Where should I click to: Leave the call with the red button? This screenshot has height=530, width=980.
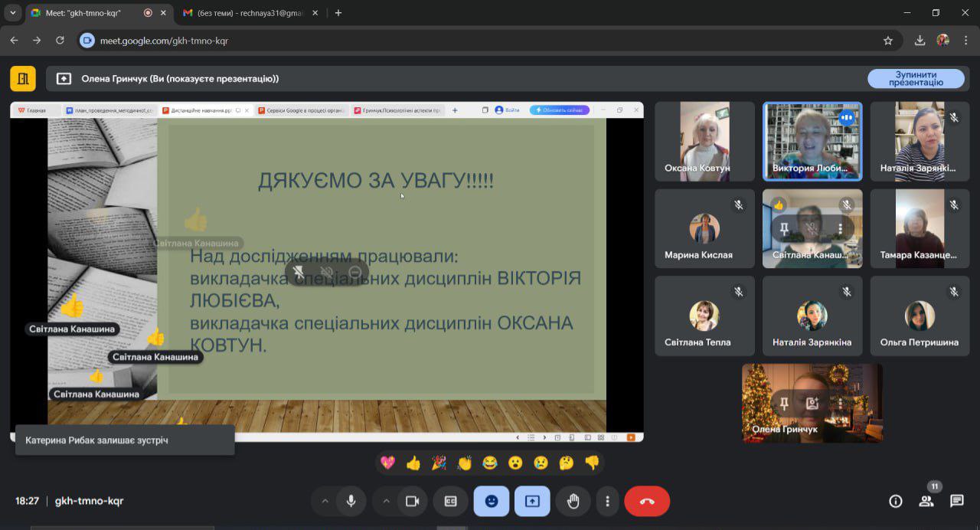coord(647,501)
